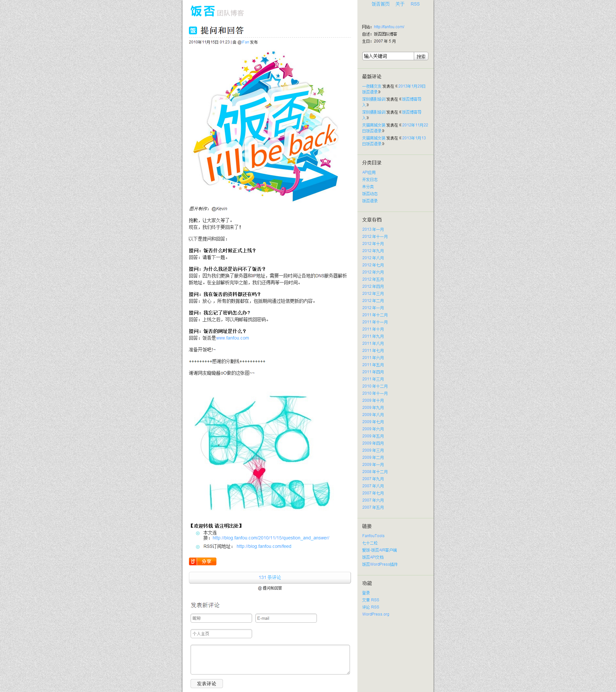Image resolution: width=616 pixels, height=692 pixels.
Task: Select the 饭否语录 category
Action: point(370,201)
